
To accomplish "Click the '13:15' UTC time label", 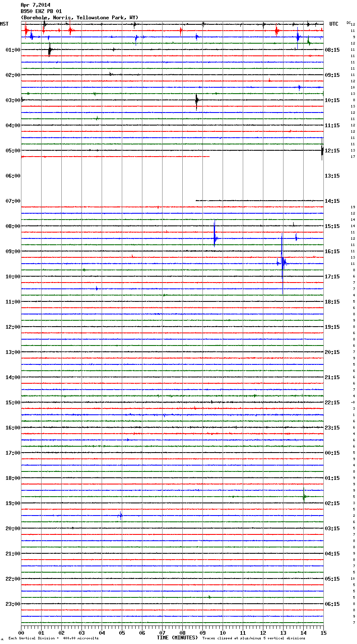I will pos(332,176).
